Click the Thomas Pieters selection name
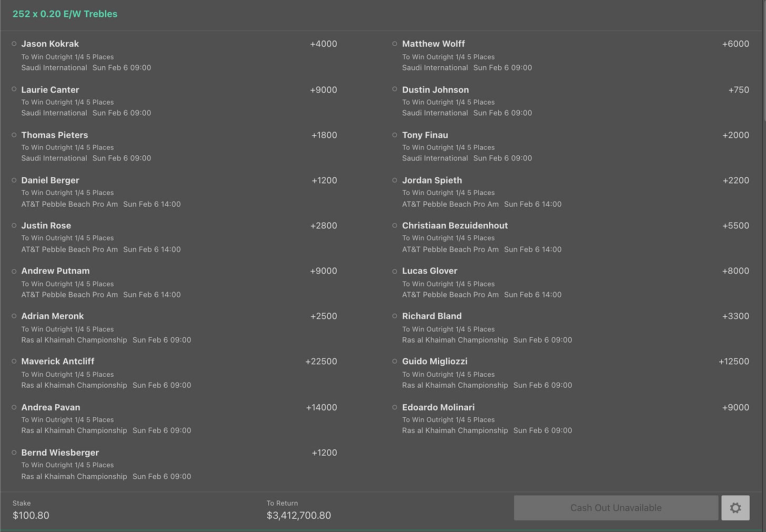This screenshot has width=766, height=532. tap(55, 135)
